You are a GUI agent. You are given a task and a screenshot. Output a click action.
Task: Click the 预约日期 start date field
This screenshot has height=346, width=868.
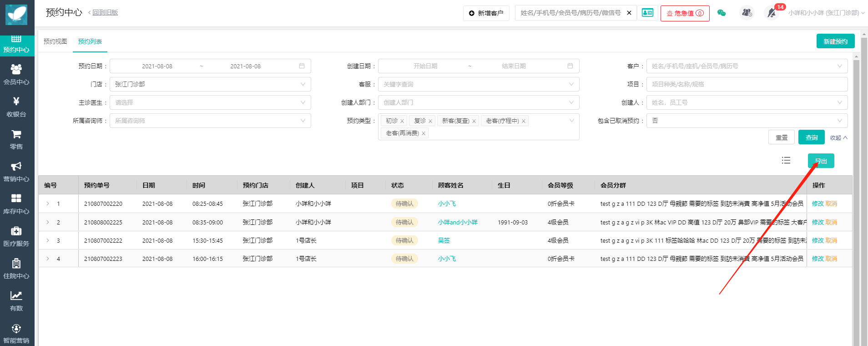coord(157,66)
